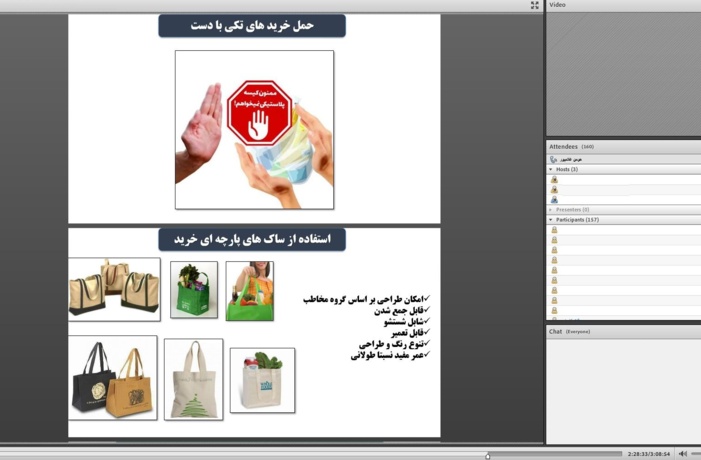Click the unplayed part of the recording progress bar
Screen dimensions: 701x460
[556, 454]
